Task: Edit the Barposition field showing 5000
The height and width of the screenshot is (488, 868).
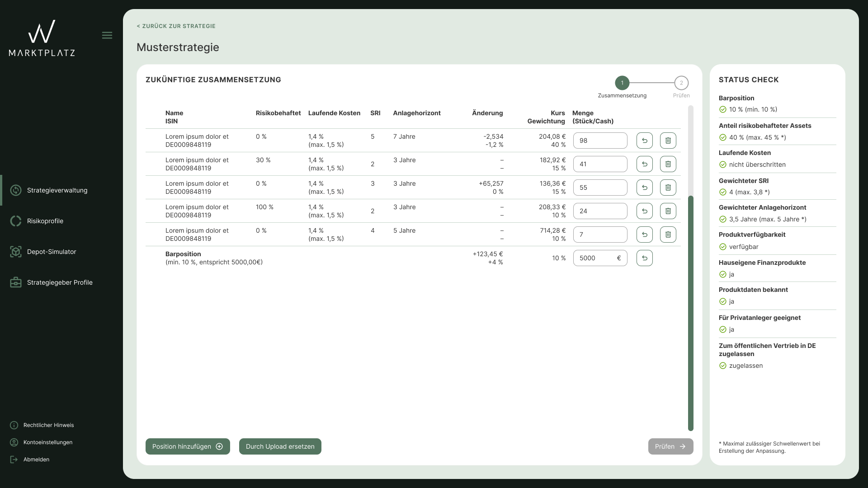Action: (600, 258)
